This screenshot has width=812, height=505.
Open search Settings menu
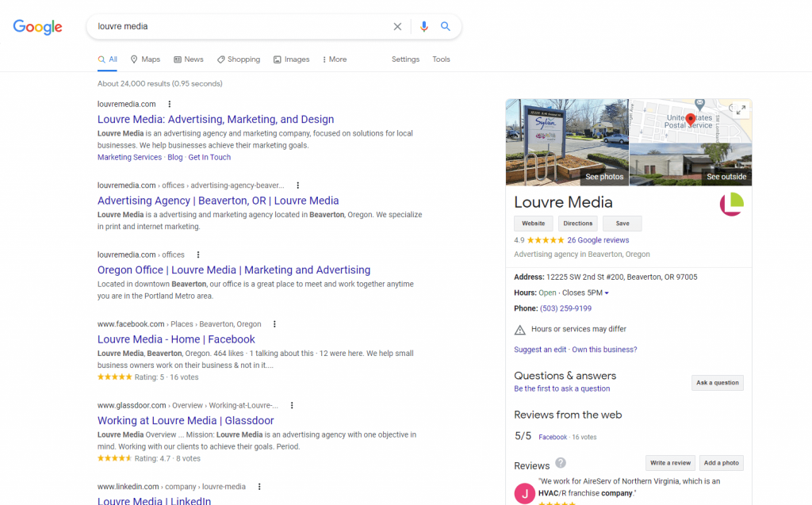[405, 59]
